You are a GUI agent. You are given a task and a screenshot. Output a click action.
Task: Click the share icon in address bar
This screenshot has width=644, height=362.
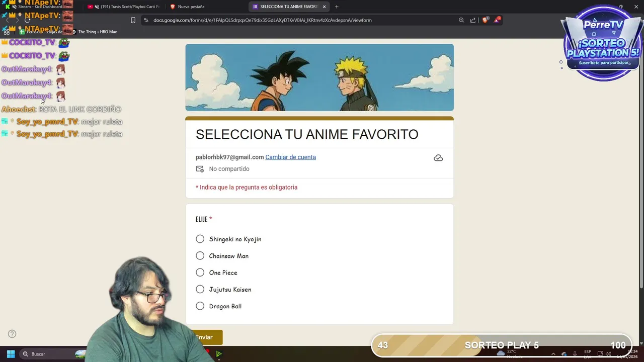(x=473, y=20)
